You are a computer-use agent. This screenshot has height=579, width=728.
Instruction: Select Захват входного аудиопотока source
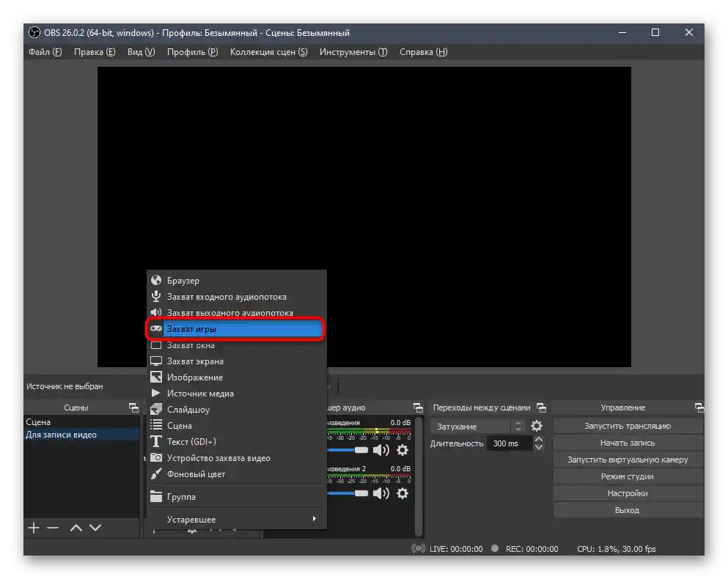(237, 297)
